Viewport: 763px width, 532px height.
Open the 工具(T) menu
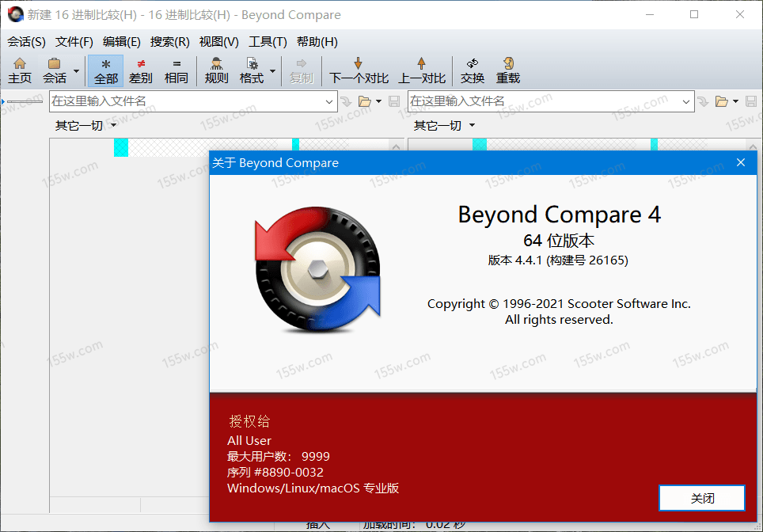268,42
